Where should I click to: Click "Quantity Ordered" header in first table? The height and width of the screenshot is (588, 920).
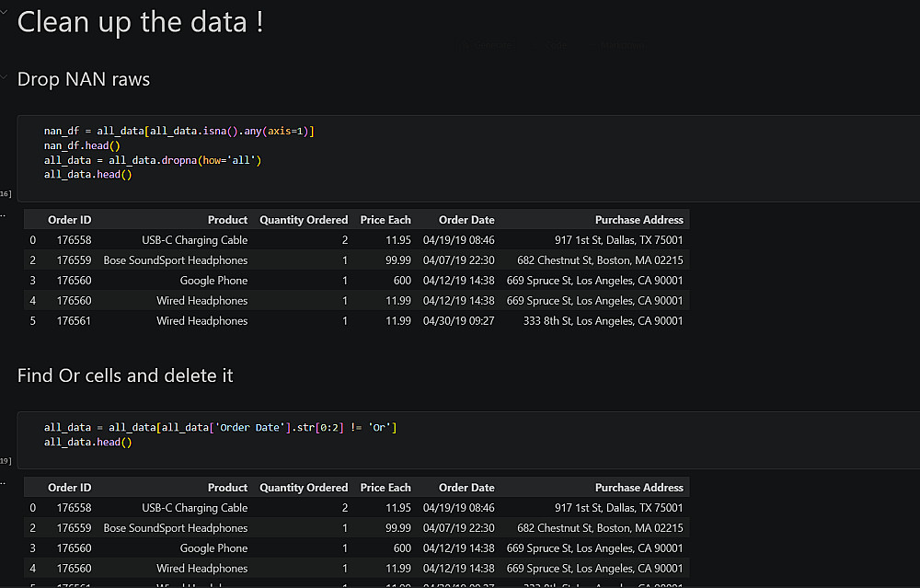304,220
